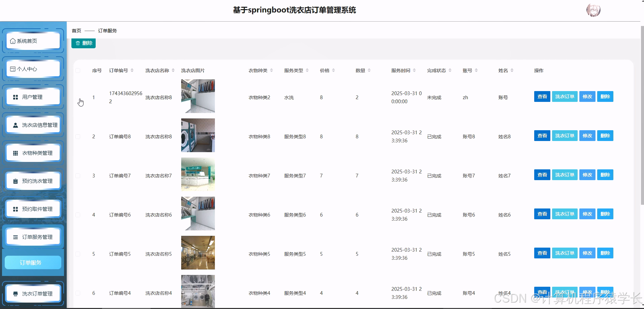
Task: Sort by 账号 column arrows
Action: click(476, 71)
